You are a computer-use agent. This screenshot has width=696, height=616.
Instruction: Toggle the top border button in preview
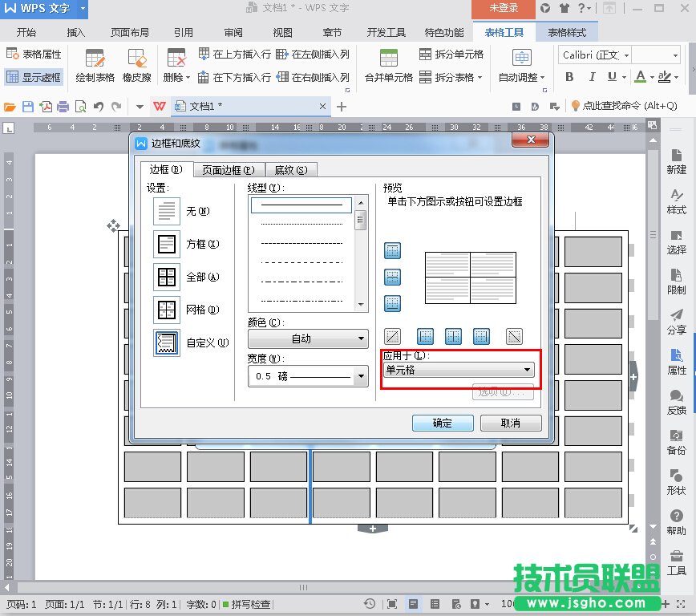point(392,251)
